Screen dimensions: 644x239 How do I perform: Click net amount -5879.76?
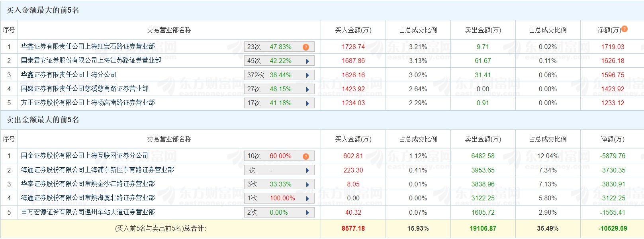613,156
